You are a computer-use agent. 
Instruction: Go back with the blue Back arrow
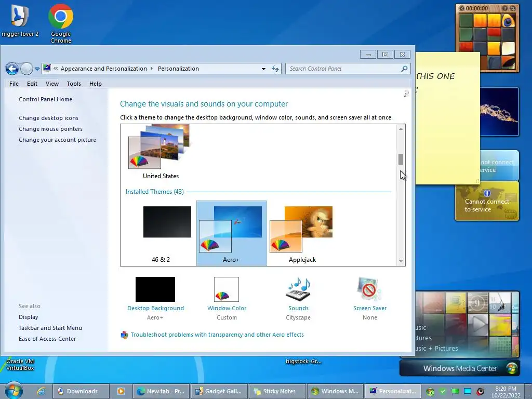pyautogui.click(x=12, y=69)
